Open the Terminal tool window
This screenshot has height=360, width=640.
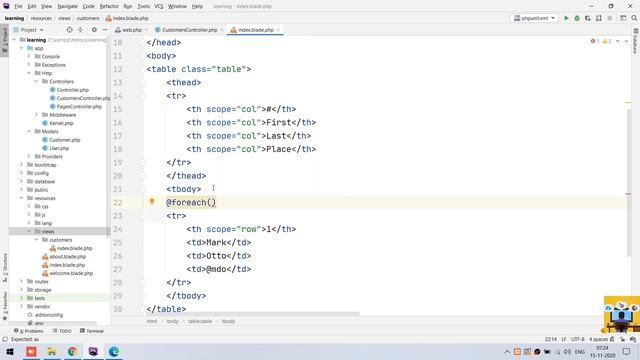92,331
